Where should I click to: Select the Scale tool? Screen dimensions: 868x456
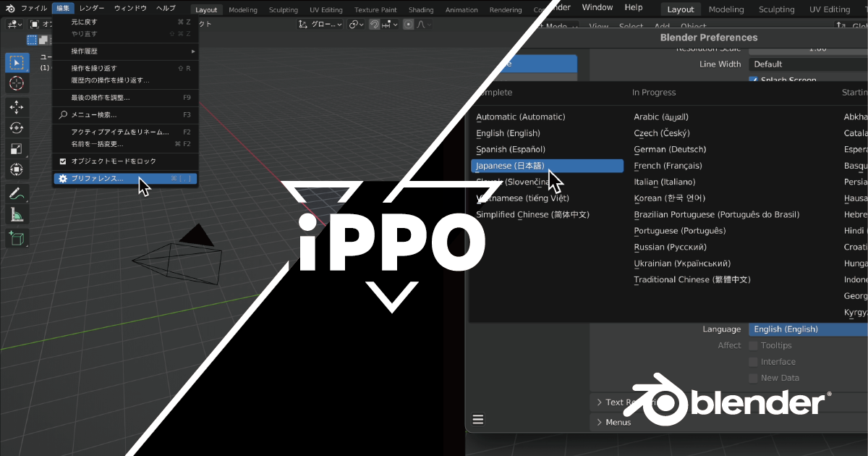click(17, 149)
